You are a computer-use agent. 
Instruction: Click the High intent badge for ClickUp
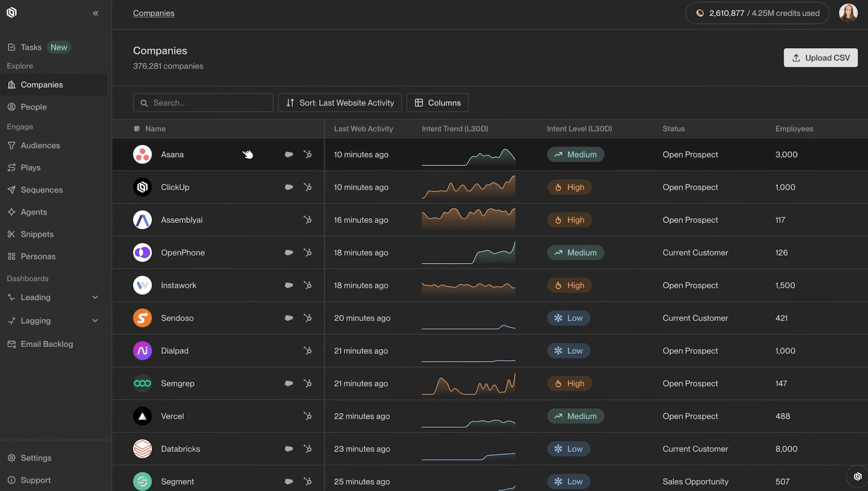[569, 187]
